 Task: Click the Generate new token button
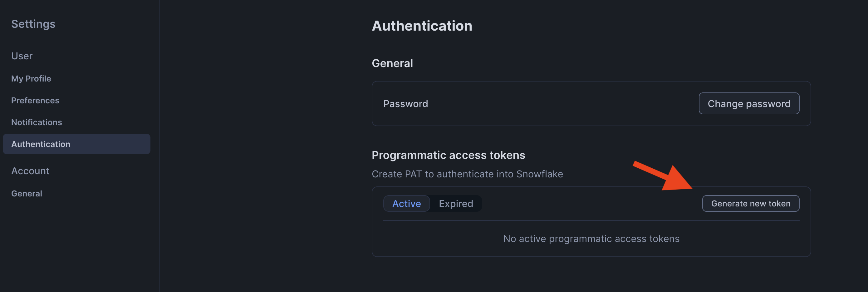pos(750,203)
